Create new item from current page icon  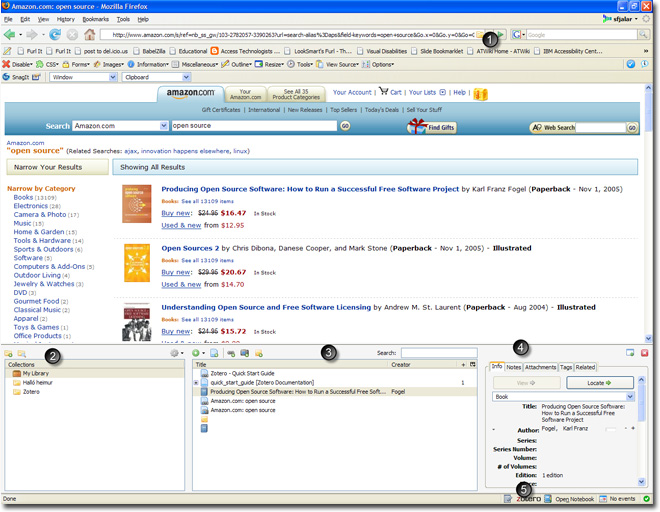214,353
